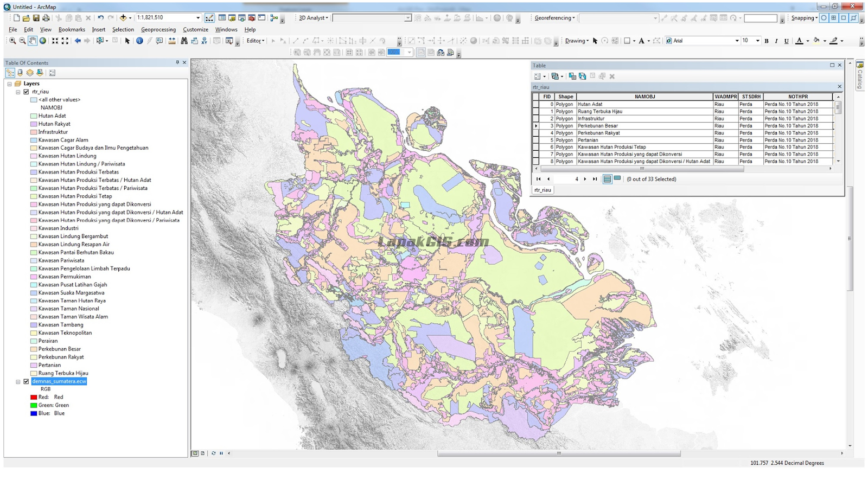
Task: Open an existing map document
Action: 26,18
